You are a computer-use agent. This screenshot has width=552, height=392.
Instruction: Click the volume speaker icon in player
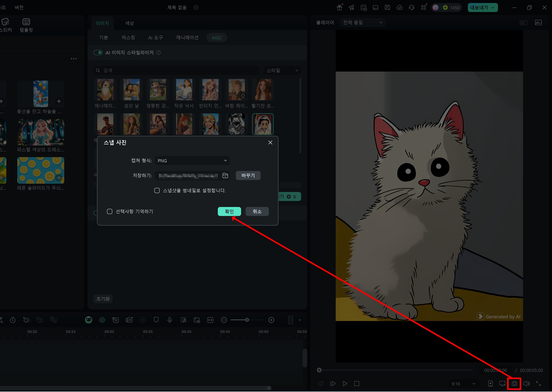click(526, 384)
